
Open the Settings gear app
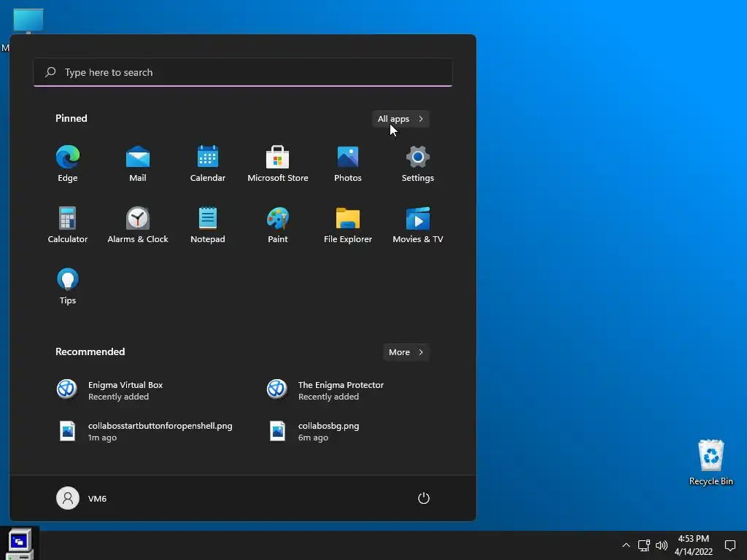click(x=418, y=164)
